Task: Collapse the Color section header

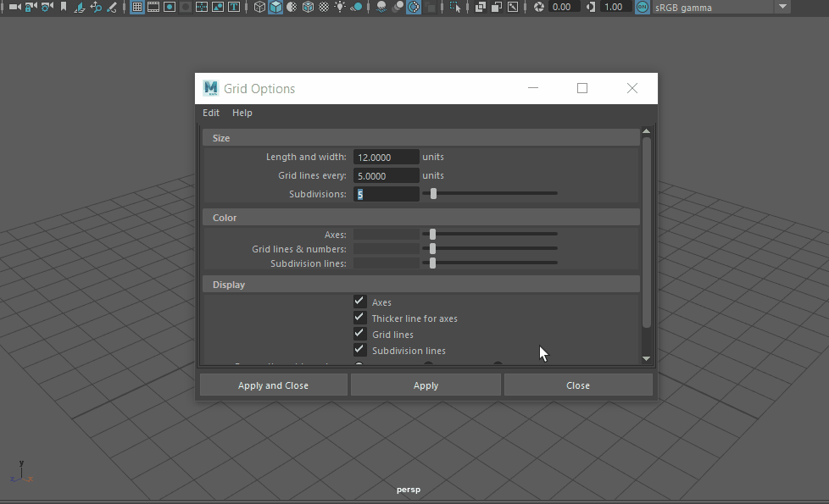Action: (420, 218)
